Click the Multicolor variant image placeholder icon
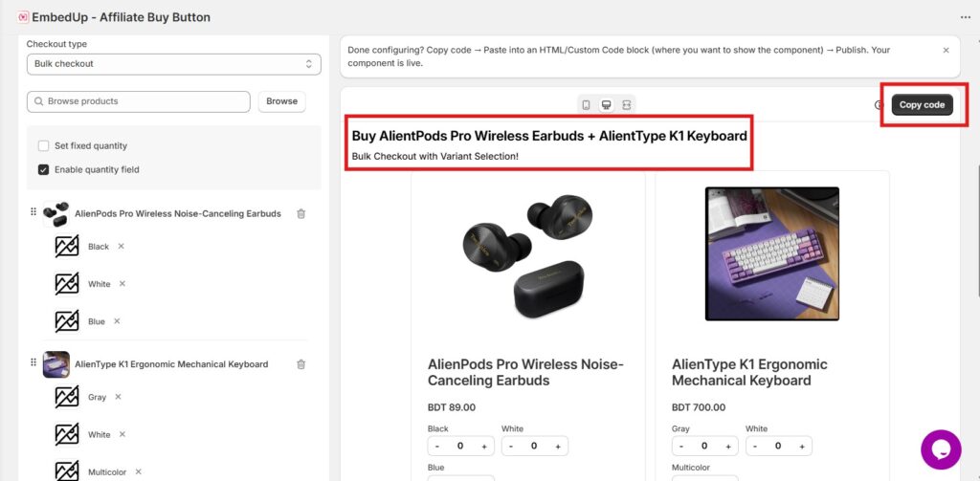Viewport: 980px width, 481px height. (x=67, y=471)
